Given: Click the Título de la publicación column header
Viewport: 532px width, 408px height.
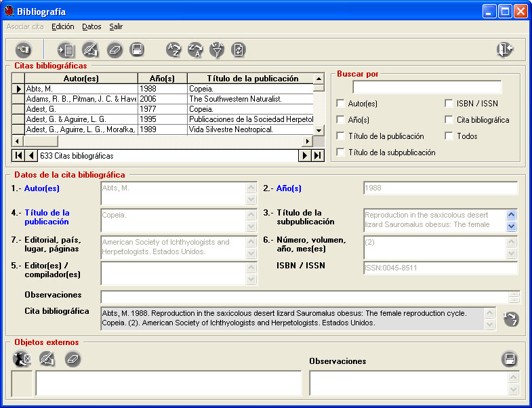Looking at the screenshot, I should point(250,79).
